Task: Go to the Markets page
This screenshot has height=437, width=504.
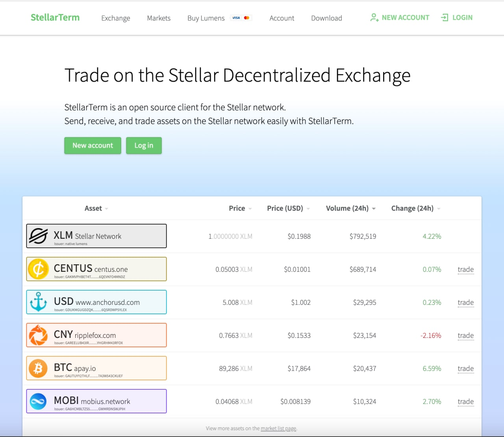Action: click(x=159, y=18)
